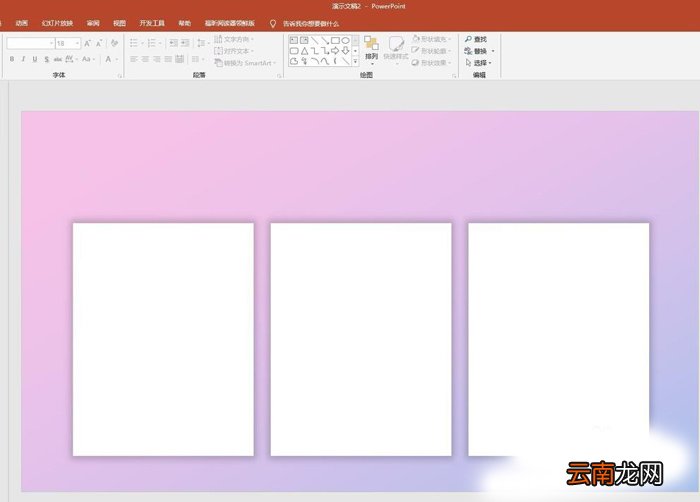The image size is (700, 502).
Task: Open 快速样式 Quick Styles gallery
Action: (x=396, y=50)
